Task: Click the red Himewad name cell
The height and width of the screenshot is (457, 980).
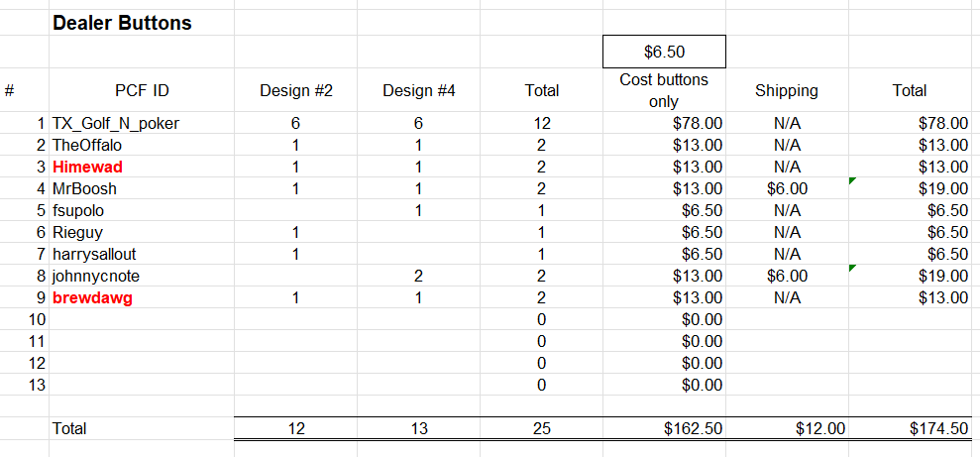Action: coord(87,167)
